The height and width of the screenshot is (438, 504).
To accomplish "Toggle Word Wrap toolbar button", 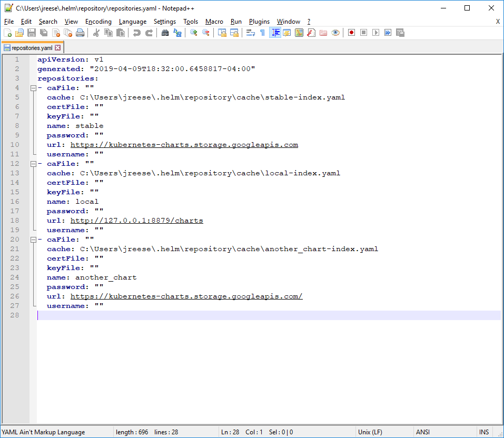I will coord(250,33).
